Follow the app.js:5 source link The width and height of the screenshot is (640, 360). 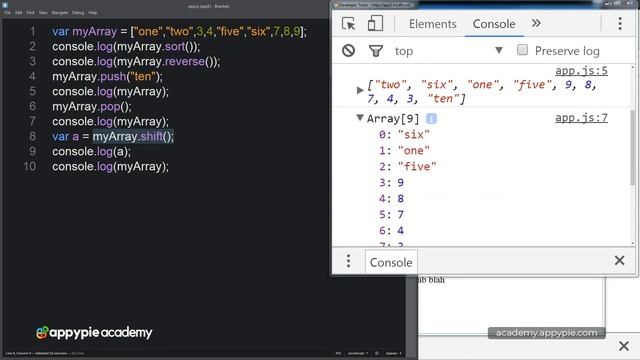581,71
